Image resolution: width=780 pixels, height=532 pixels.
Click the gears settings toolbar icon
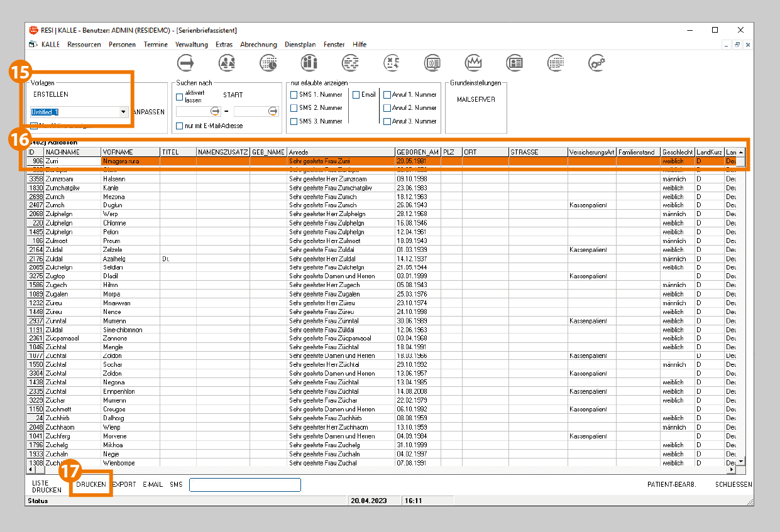point(596,62)
